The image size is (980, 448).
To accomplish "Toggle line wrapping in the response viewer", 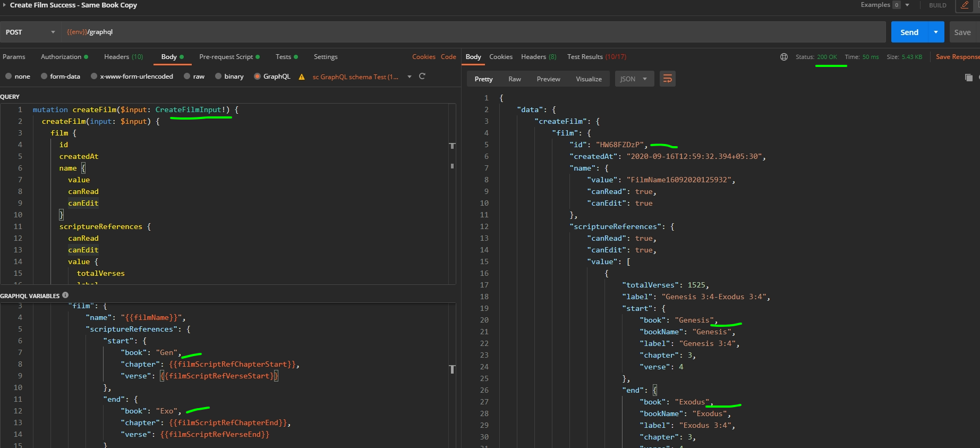I will (x=667, y=79).
